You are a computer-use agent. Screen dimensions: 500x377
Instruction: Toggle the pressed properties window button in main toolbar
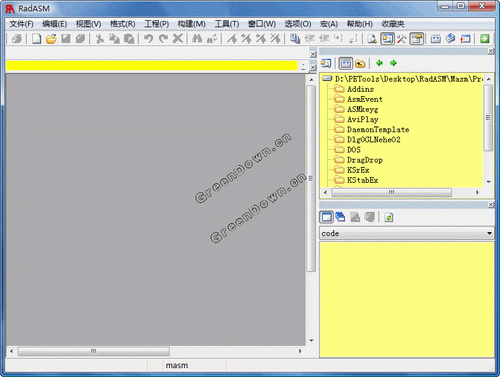[416, 39]
